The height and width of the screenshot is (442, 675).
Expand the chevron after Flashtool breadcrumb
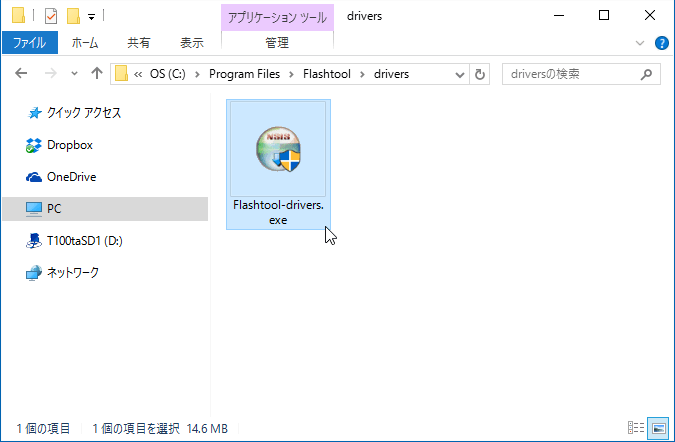(x=362, y=74)
